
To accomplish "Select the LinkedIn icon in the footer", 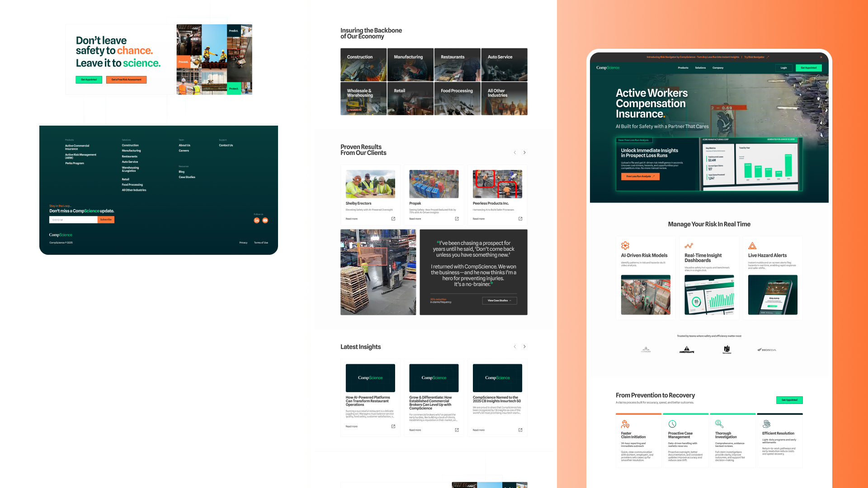I will [x=256, y=220].
